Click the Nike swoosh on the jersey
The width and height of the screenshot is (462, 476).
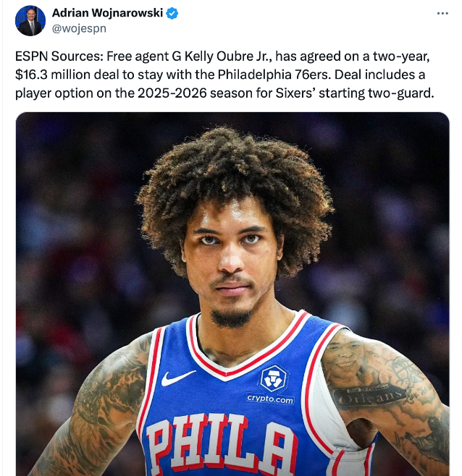(x=178, y=378)
